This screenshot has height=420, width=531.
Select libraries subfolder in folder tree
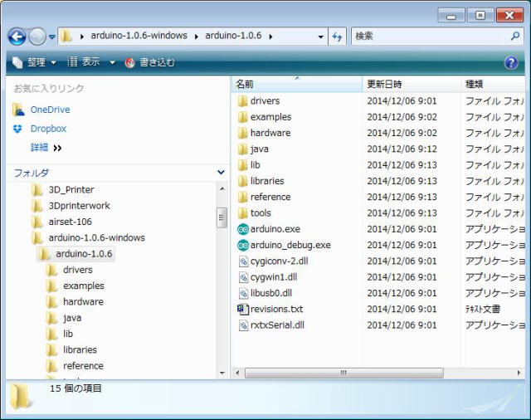tap(80, 350)
